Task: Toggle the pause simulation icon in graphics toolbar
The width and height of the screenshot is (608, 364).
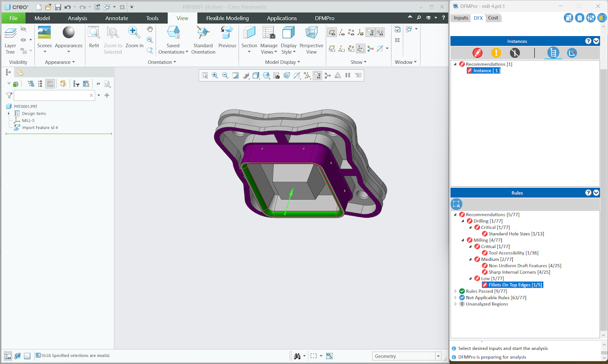Action: tap(348, 75)
